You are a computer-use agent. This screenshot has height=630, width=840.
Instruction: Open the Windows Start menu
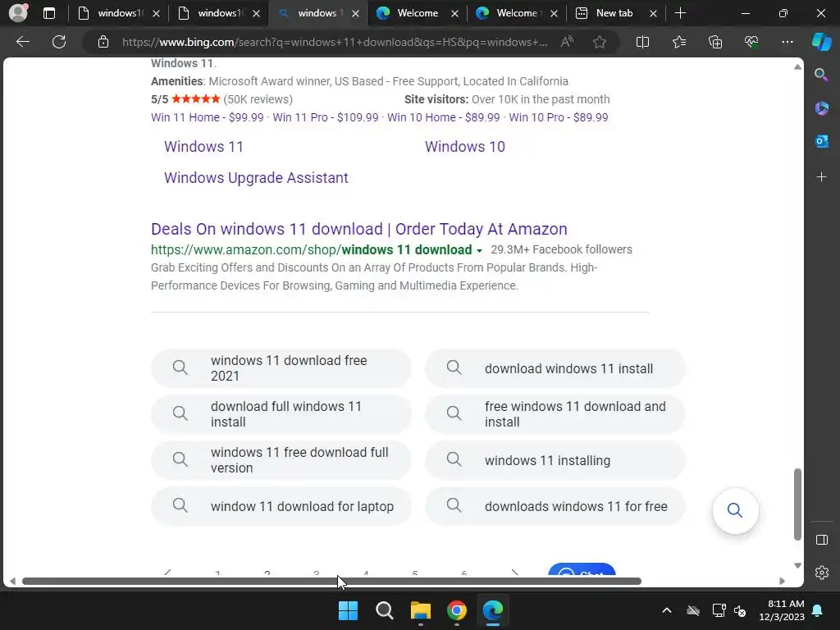(348, 610)
